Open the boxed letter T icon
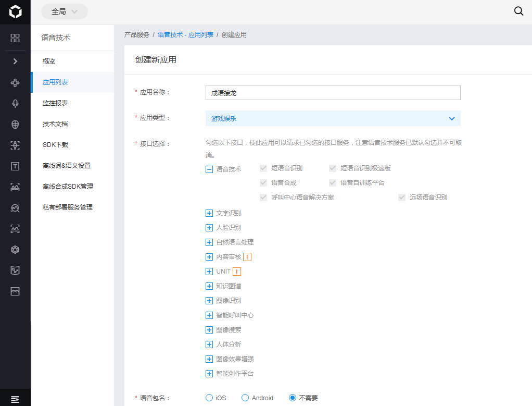The width and height of the screenshot is (532, 406). [x=15, y=166]
